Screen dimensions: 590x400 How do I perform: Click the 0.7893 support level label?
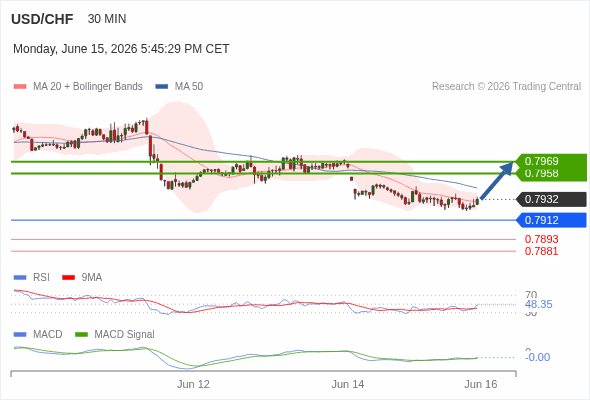[541, 239]
